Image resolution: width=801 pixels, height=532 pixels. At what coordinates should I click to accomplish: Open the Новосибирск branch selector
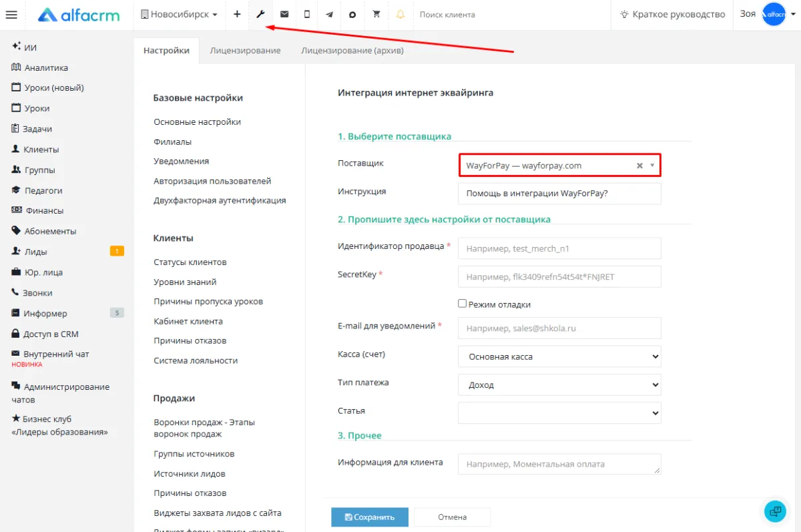click(180, 14)
